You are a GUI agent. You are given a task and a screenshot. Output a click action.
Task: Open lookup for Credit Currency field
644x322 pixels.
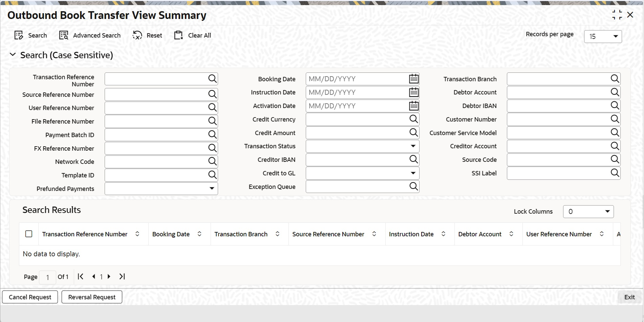(413, 119)
